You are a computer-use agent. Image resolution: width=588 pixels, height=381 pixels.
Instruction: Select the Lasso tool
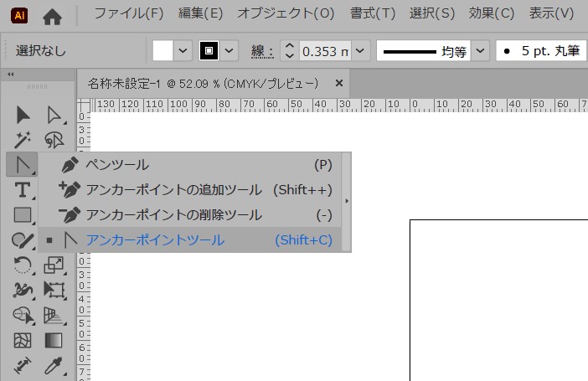54,140
